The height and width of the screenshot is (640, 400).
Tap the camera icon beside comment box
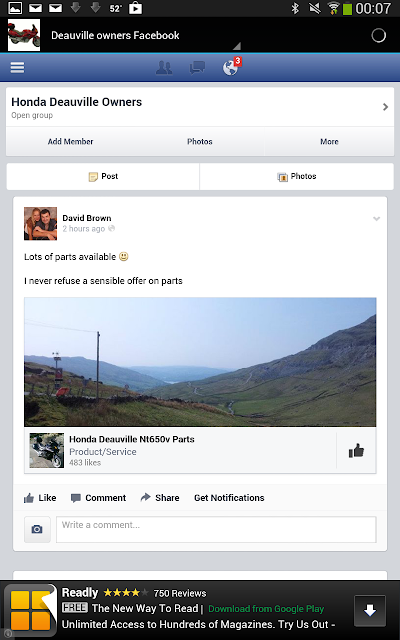(x=37, y=529)
